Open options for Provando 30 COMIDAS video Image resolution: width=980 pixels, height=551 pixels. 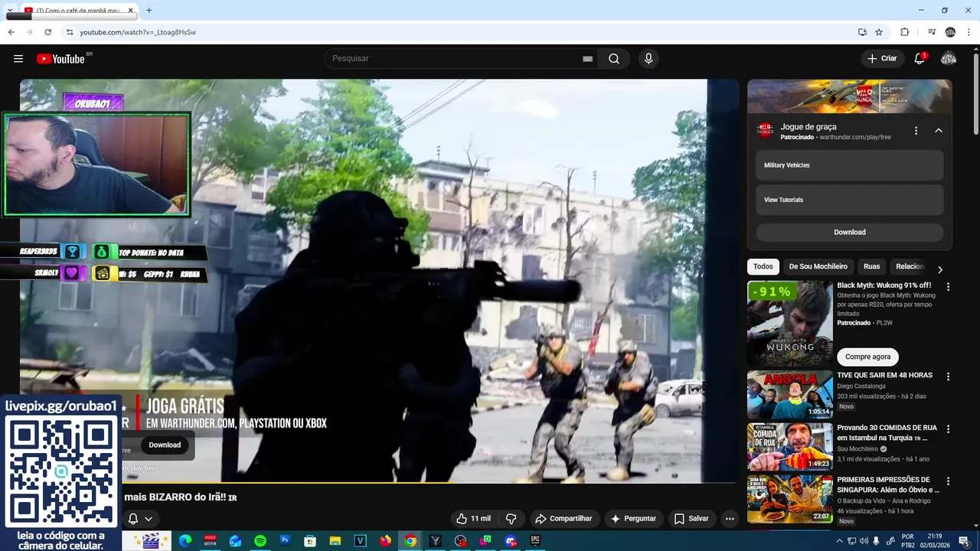coord(948,429)
